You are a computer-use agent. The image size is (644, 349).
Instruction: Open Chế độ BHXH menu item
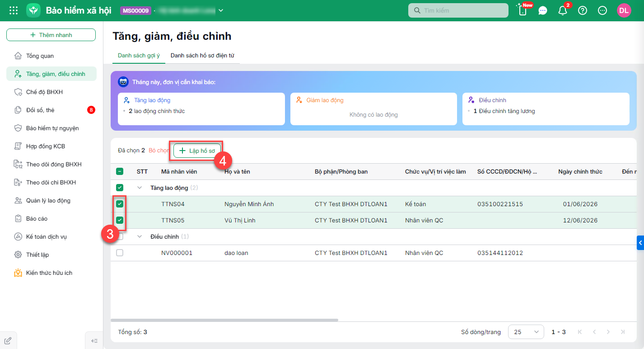[51, 92]
